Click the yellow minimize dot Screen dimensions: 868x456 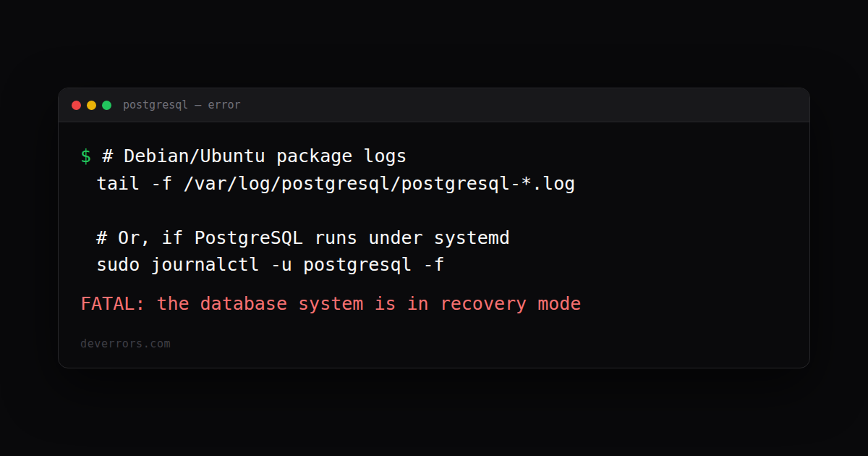(91, 105)
